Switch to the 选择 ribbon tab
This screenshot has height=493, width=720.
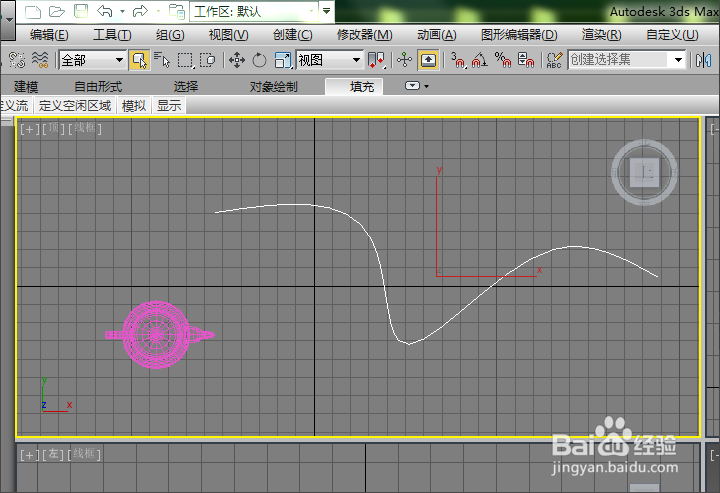coord(186,87)
